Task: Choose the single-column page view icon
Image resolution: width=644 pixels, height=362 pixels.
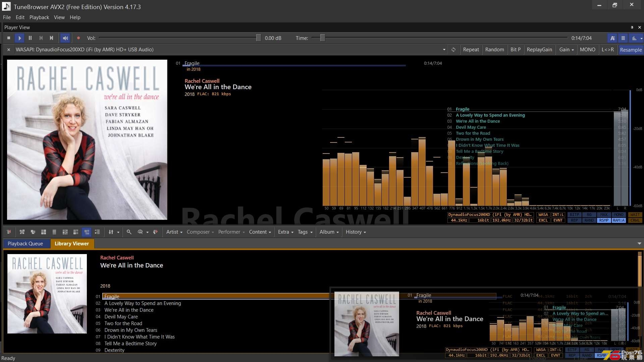Action: (x=54, y=232)
